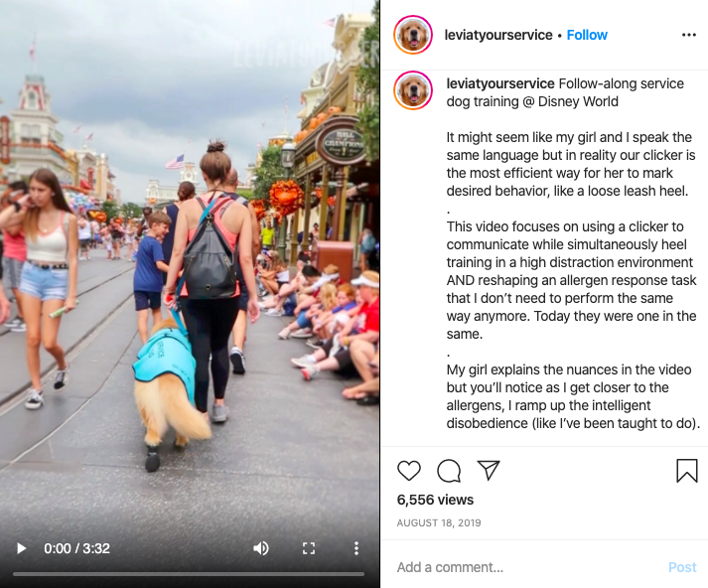
Task: Open leviatyourservice username in caption
Action: click(x=500, y=83)
